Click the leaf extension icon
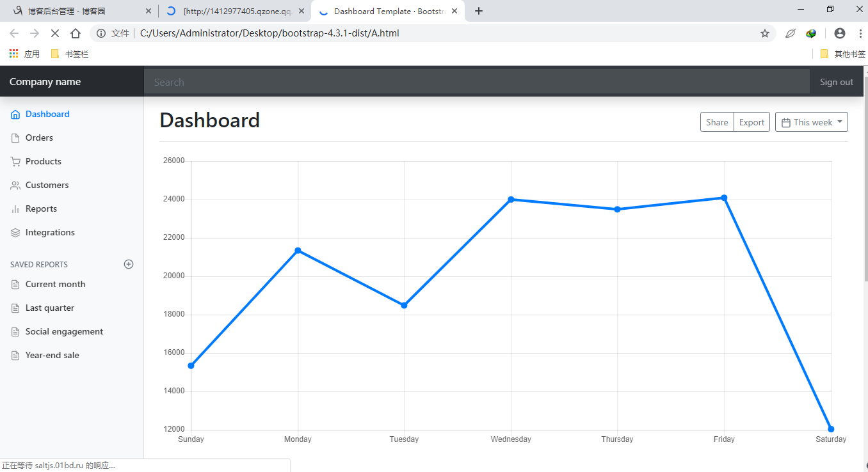Viewport: 868px width, 472px height. click(791, 33)
